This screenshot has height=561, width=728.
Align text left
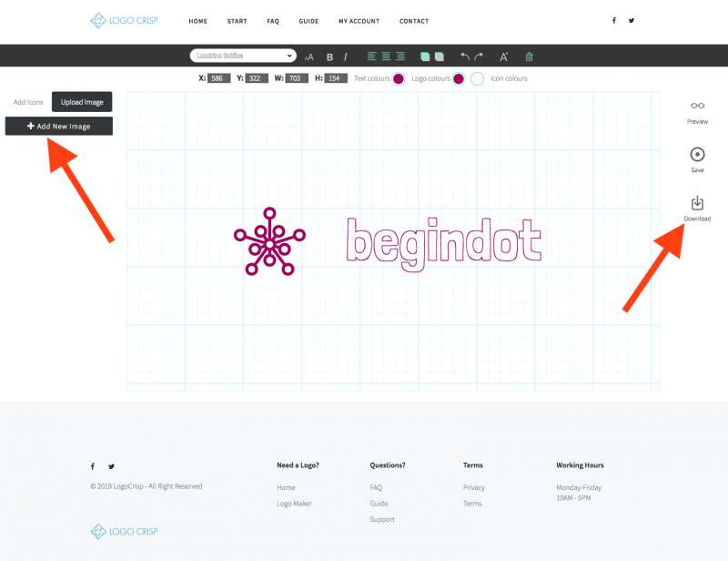[372, 56]
